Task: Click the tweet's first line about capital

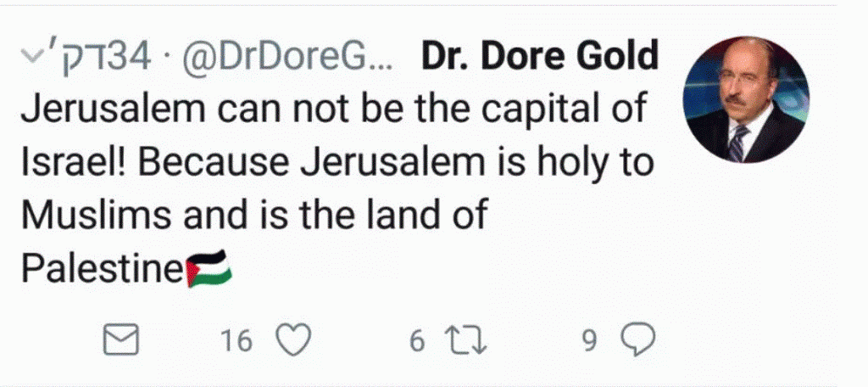Action: click(334, 110)
